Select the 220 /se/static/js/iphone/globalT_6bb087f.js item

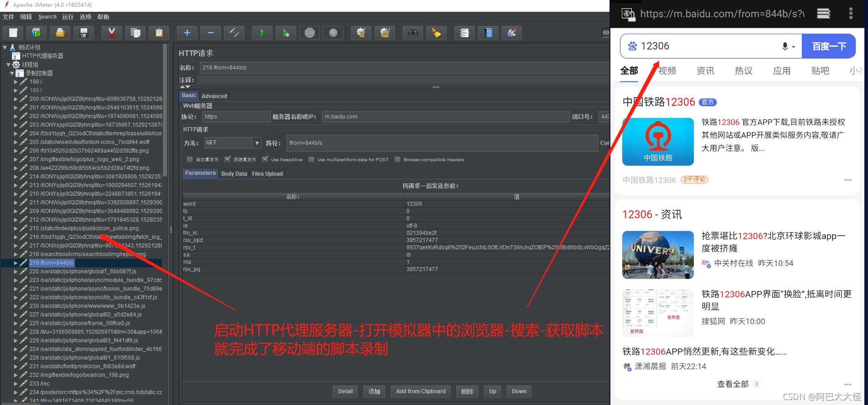83,272
